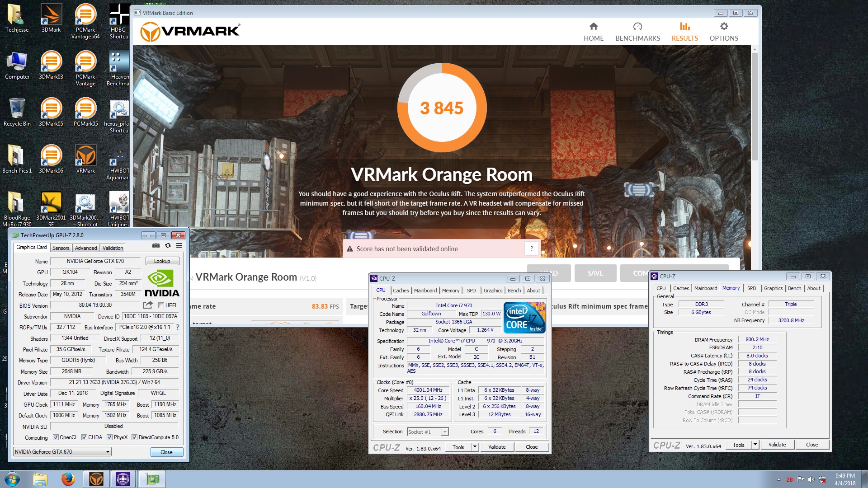
Task: Click the VRMark results vertical scrollbar
Action: 755,106
